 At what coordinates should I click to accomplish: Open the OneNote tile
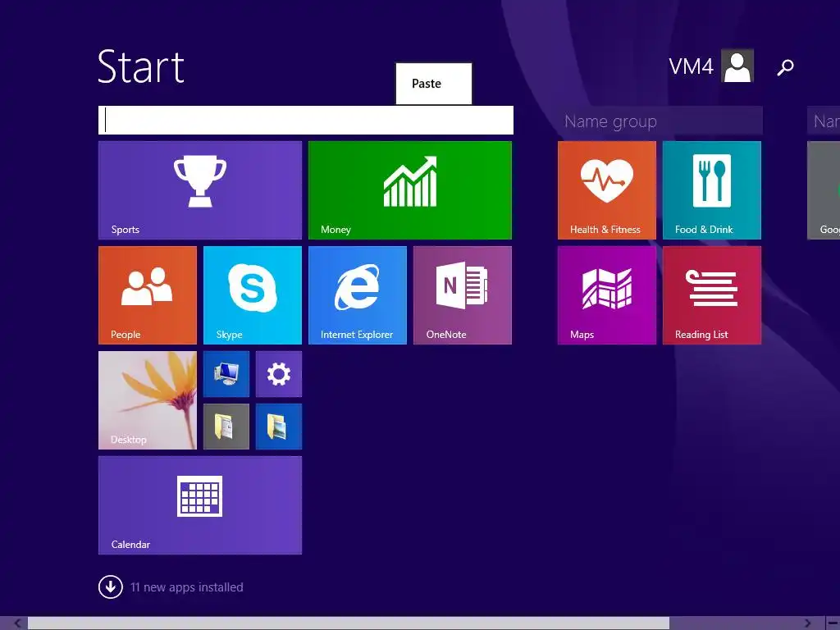[x=463, y=295]
